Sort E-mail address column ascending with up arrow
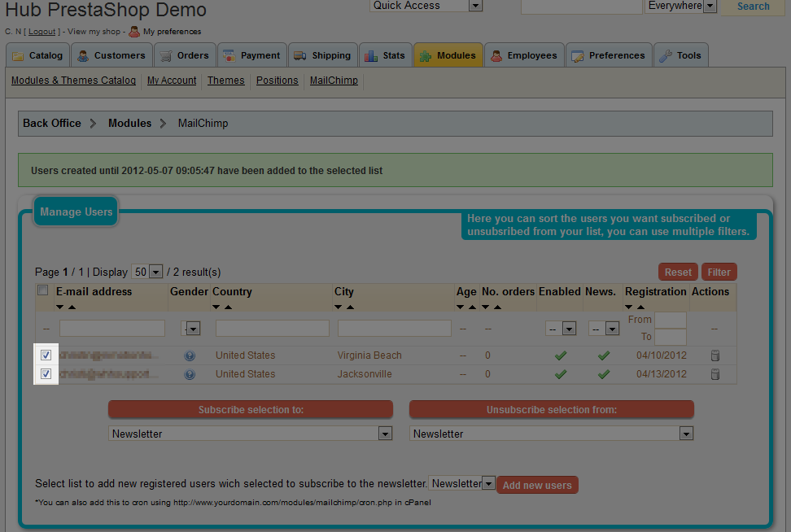 point(72,307)
